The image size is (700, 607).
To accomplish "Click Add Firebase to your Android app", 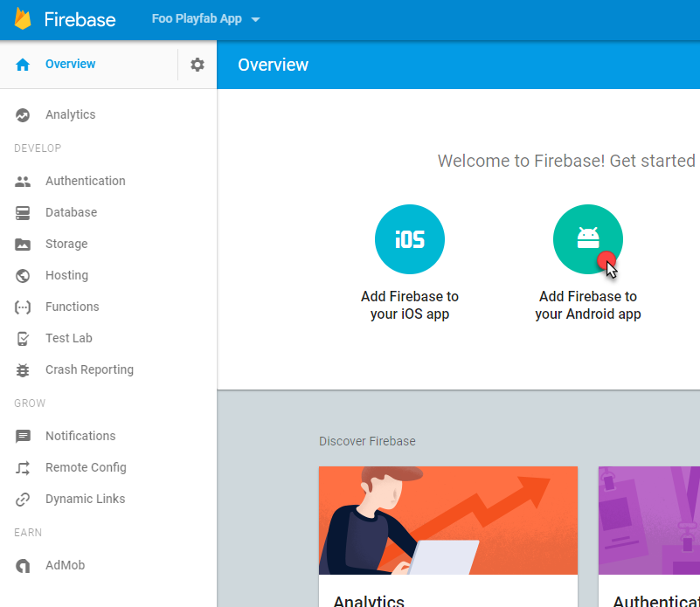I will pos(588,306).
